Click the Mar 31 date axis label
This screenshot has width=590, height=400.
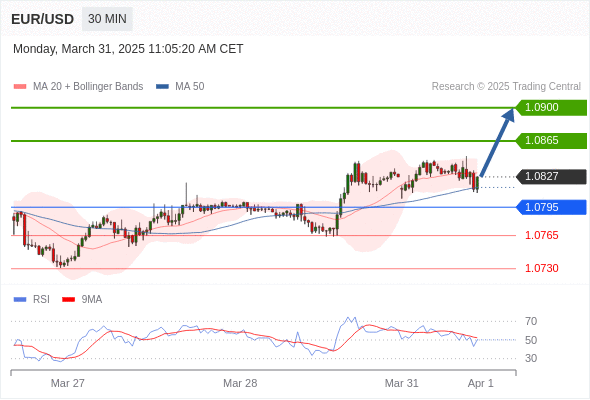401,383
